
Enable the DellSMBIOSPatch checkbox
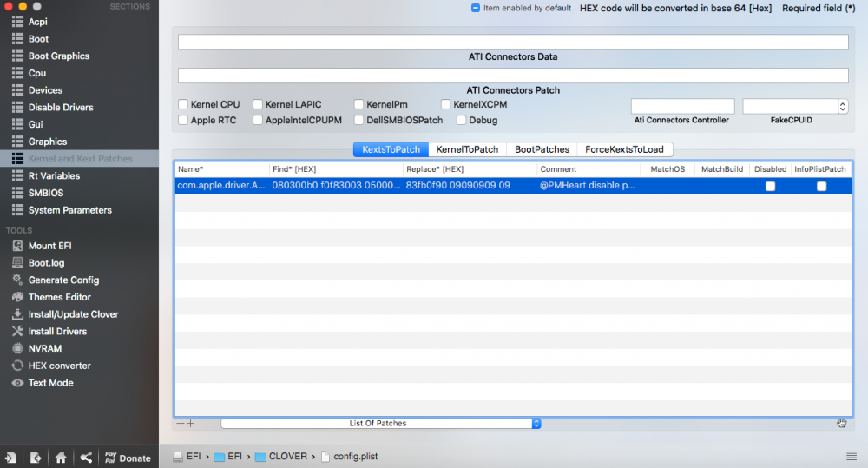tap(358, 120)
